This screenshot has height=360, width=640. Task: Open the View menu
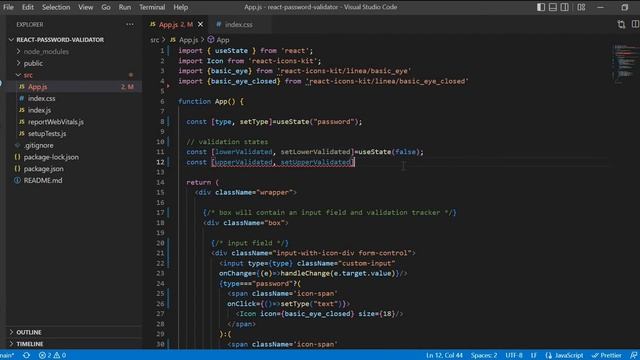(x=86, y=7)
